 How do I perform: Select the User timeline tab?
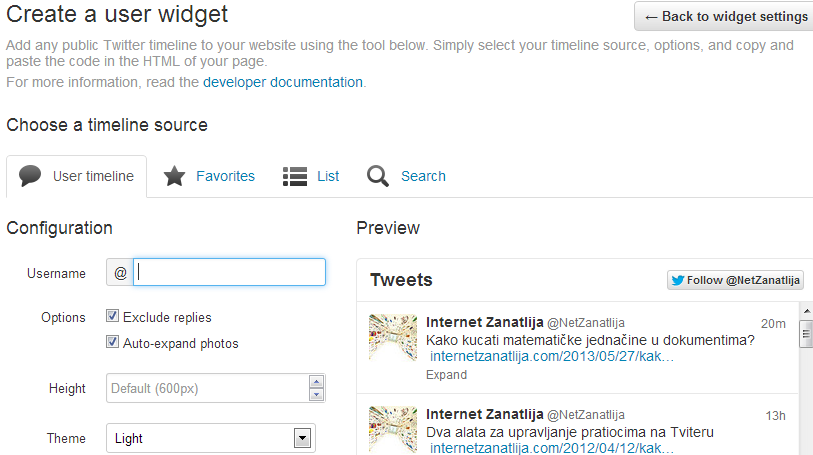(x=77, y=176)
